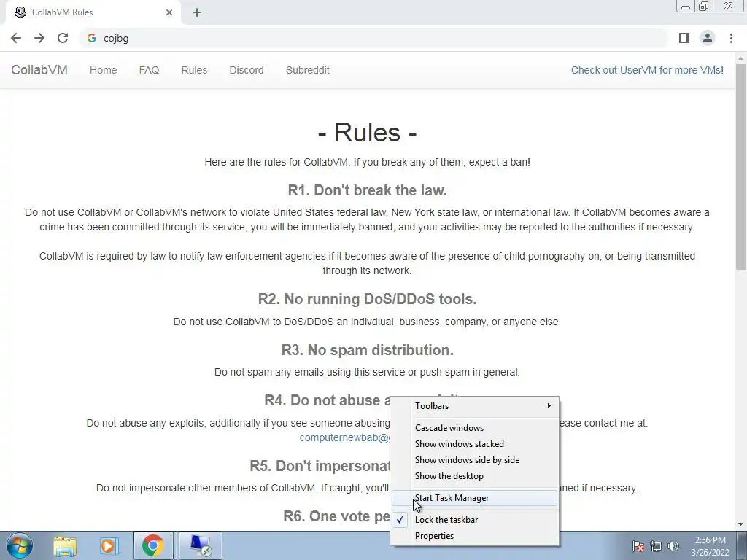Screen dimensions: 747x560
Task: Click heading R2. No running DoS/DDoS tools.
Action: pyautogui.click(x=368, y=299)
